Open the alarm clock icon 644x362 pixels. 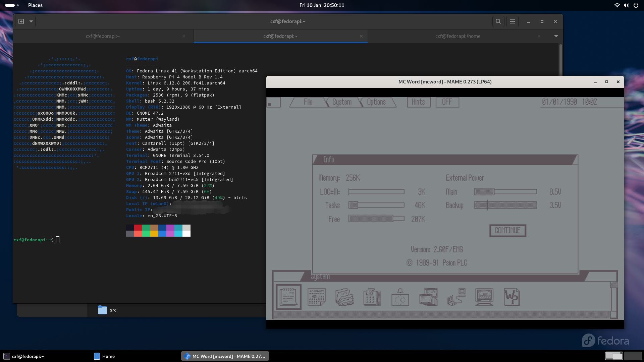point(400,297)
